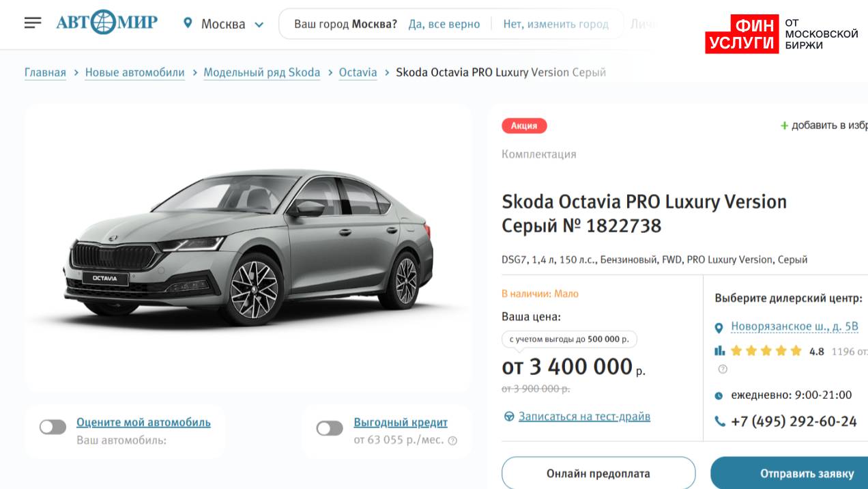Image resolution: width=868 pixels, height=489 pixels.
Task: Click the steering wheel test-drive icon
Action: (x=508, y=417)
